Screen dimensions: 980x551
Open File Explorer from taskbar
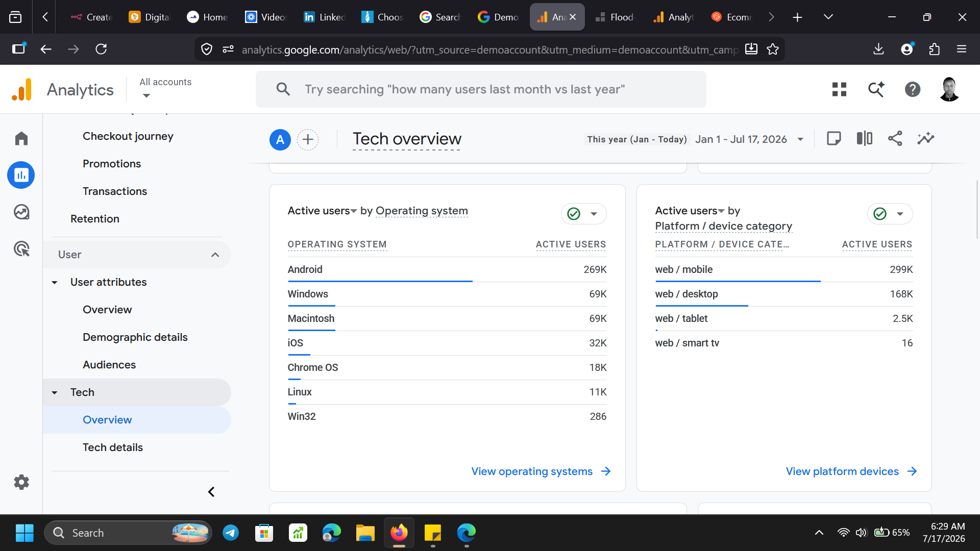(x=365, y=533)
